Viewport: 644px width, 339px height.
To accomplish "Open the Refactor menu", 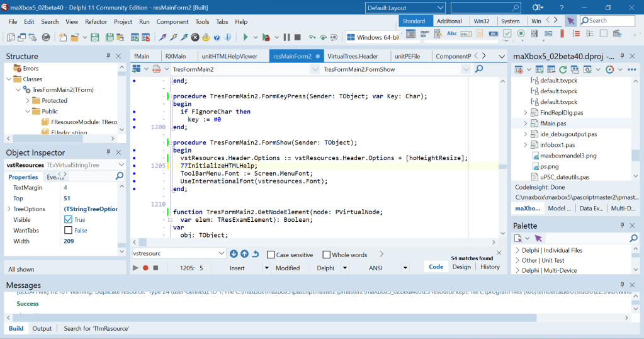I will coord(96,21).
